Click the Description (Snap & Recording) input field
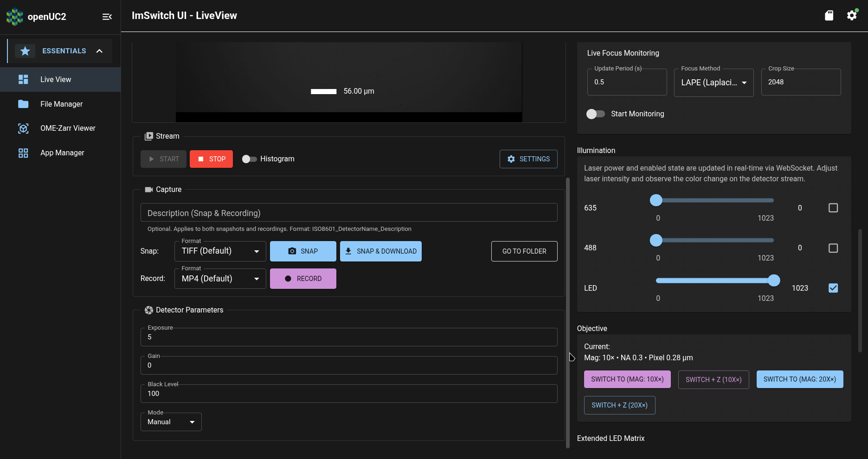Screen dimensions: 868x459 [349, 212]
